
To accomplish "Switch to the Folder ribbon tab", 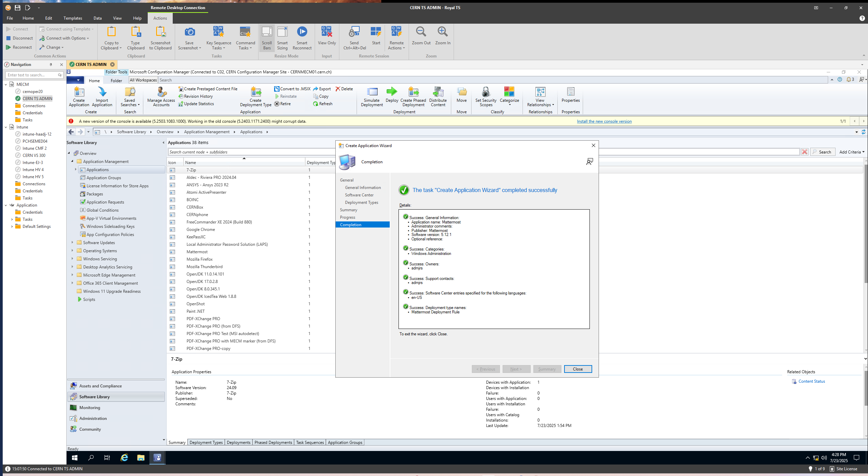I will 116,80.
